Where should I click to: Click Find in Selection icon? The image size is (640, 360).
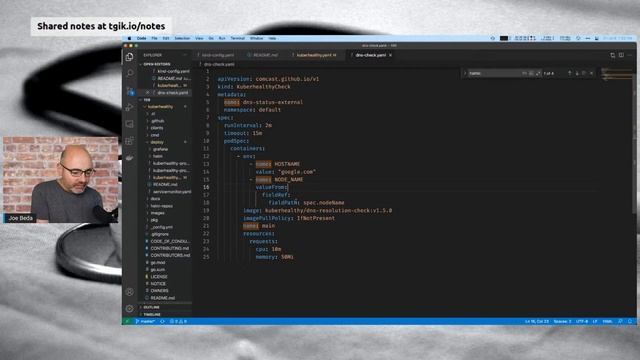pyautogui.click(x=584, y=73)
